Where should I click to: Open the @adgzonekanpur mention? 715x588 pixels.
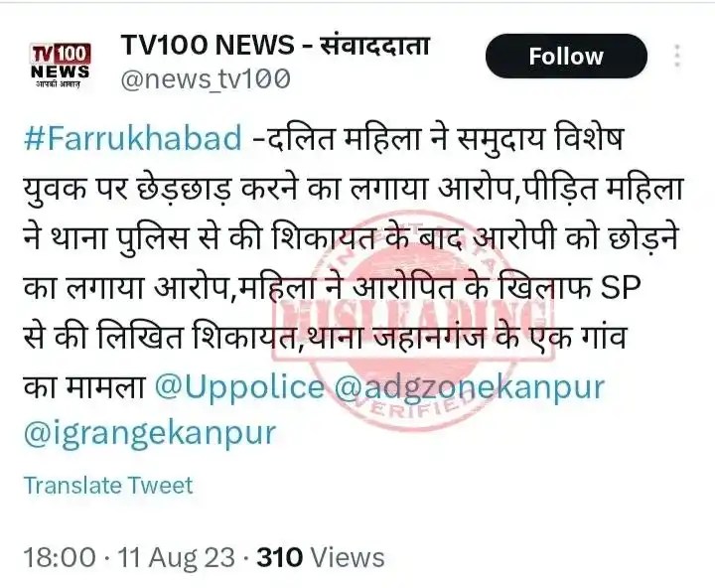click(x=469, y=388)
